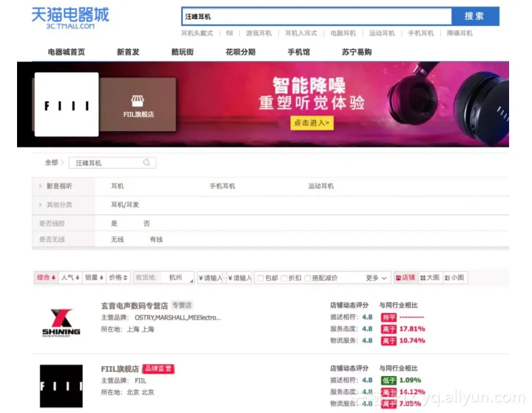
Task: Select the 耳机/耳麦 category
Action: coord(125,205)
